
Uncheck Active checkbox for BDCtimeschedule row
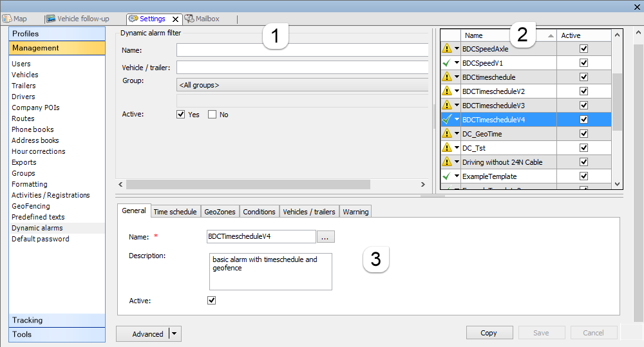(x=583, y=77)
